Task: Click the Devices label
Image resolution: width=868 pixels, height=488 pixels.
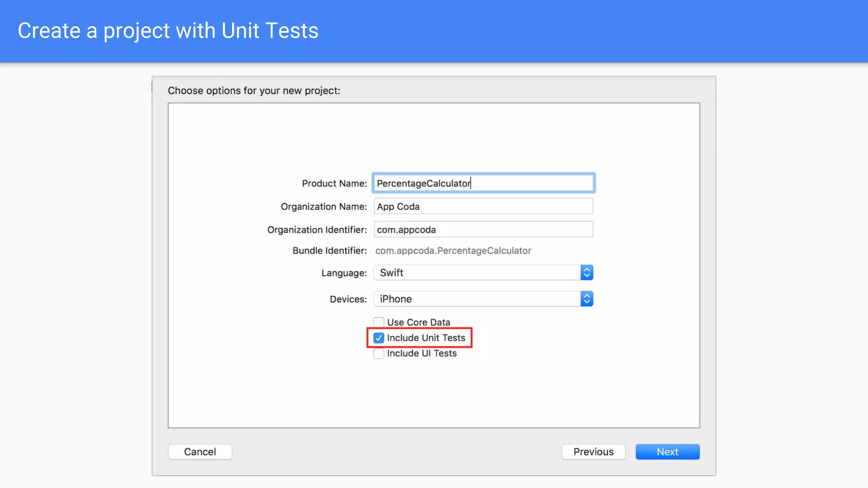Action: (x=348, y=299)
